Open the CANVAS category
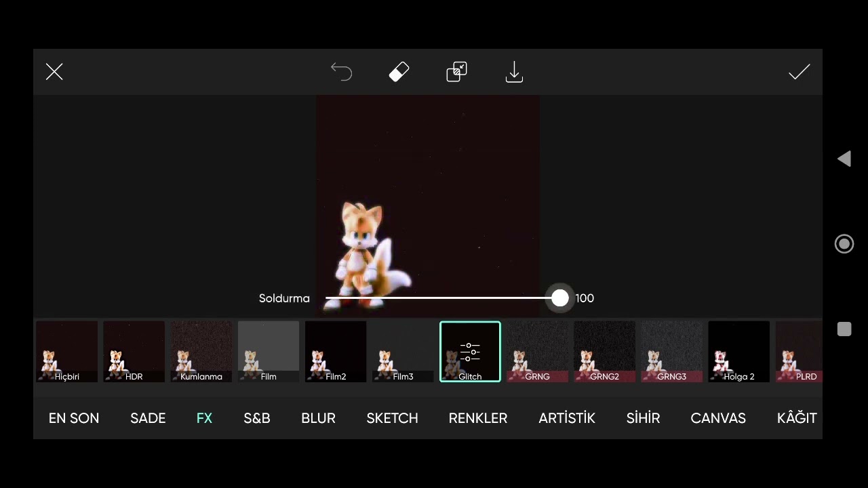This screenshot has width=868, height=488. point(718,418)
